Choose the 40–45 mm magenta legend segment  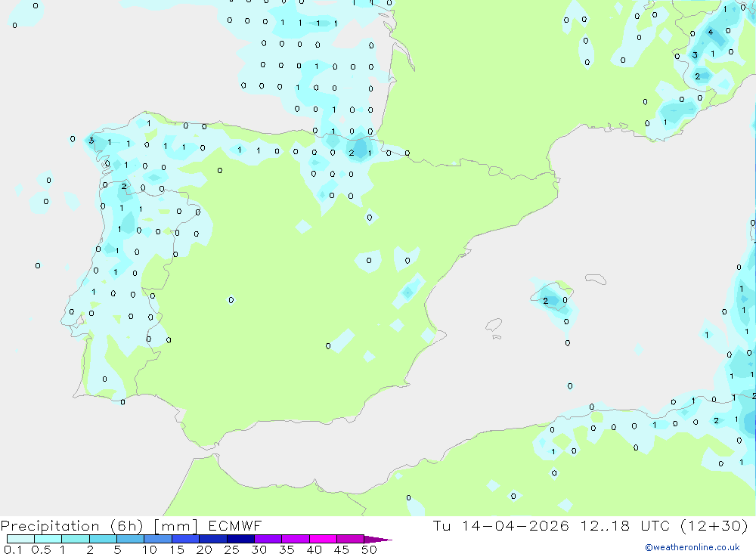click(323, 539)
